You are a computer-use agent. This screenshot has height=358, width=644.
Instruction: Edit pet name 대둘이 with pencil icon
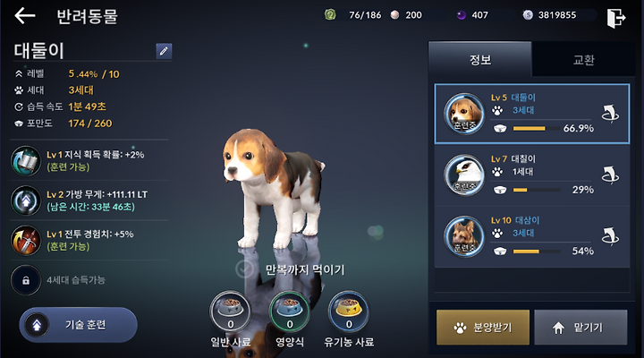164,51
